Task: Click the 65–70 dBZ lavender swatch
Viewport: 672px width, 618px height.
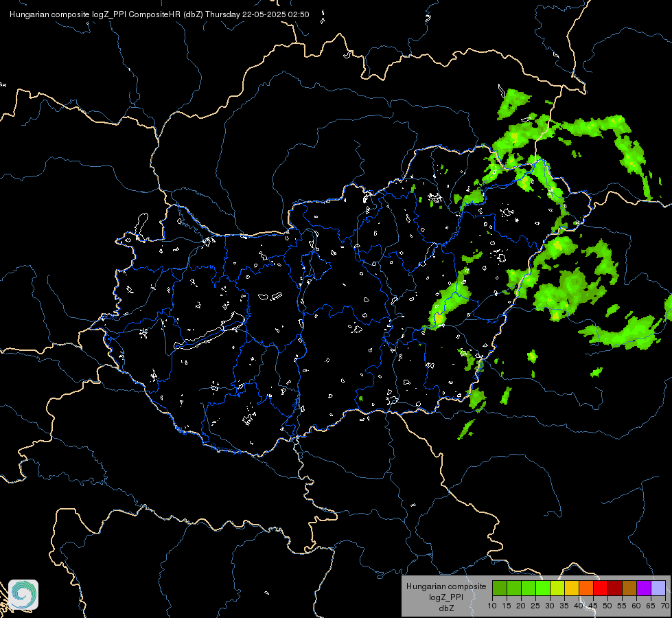Action: tap(658, 588)
